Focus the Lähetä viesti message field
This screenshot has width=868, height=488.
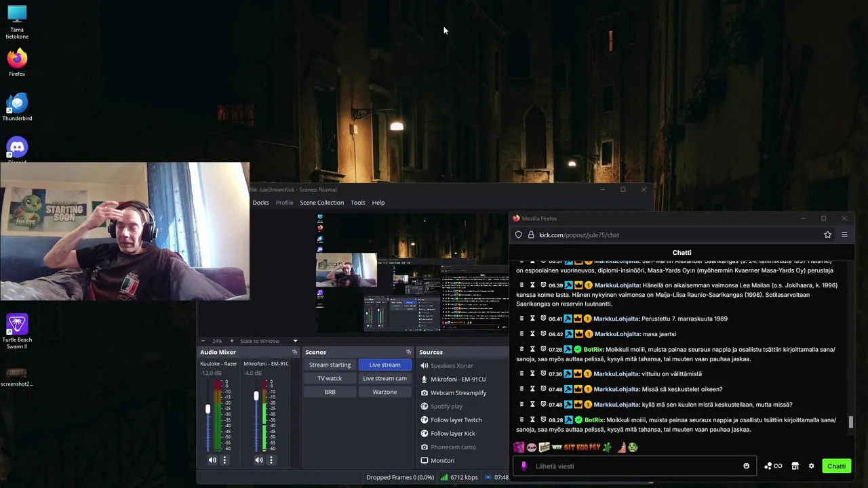(634, 466)
